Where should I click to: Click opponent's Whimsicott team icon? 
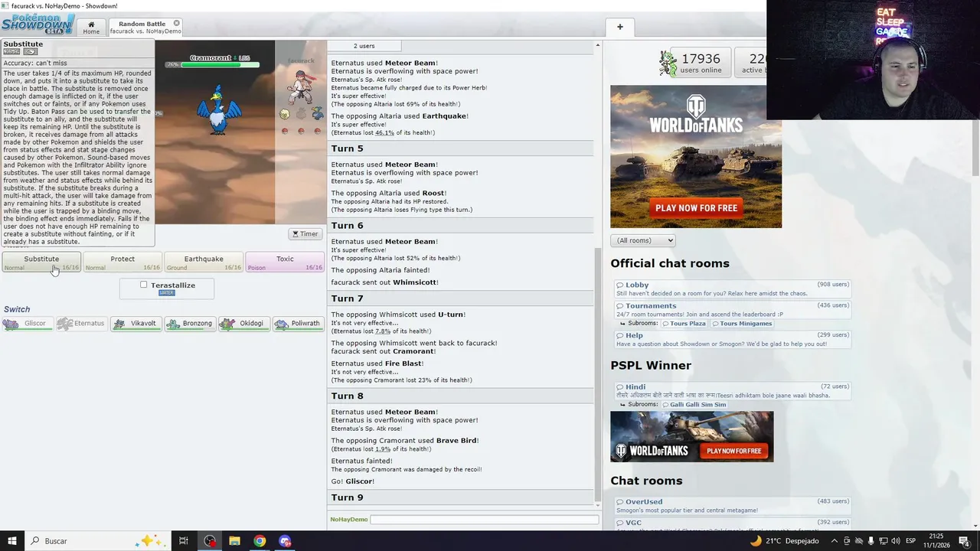click(x=285, y=115)
